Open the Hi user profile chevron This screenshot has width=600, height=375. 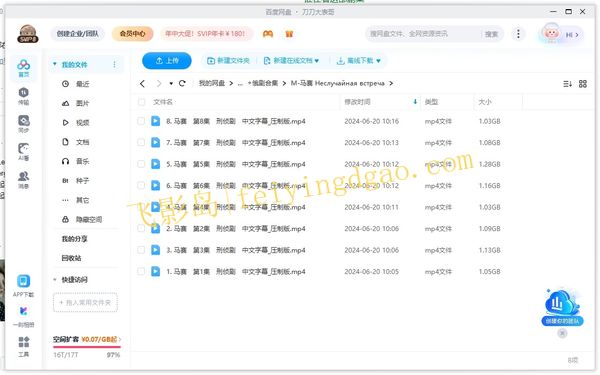(577, 34)
